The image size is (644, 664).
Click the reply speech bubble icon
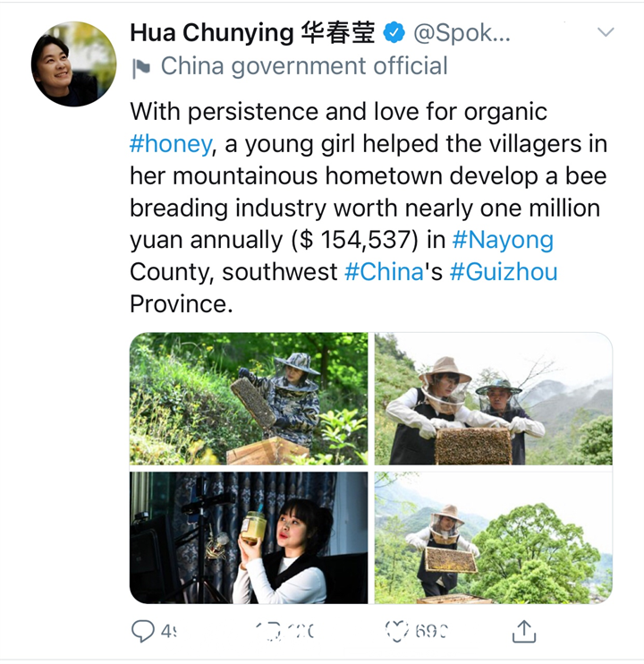pyautogui.click(x=142, y=631)
